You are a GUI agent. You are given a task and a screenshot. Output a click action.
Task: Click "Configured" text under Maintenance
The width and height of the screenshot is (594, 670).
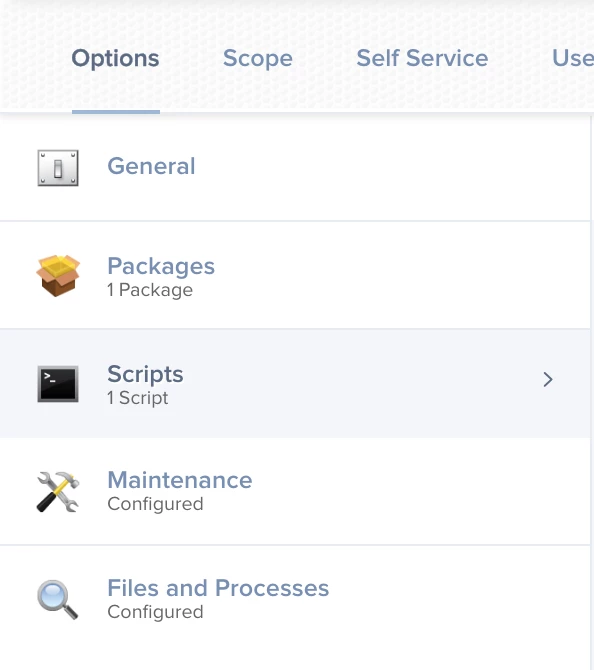[156, 504]
